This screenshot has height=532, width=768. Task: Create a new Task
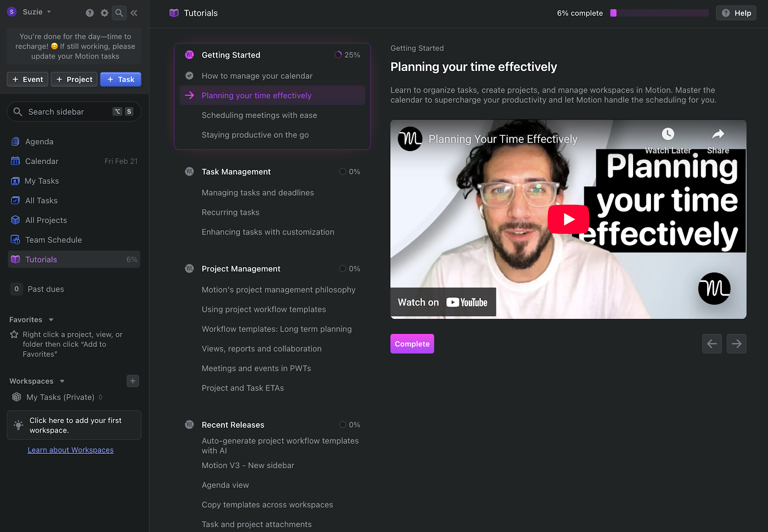[120, 79]
